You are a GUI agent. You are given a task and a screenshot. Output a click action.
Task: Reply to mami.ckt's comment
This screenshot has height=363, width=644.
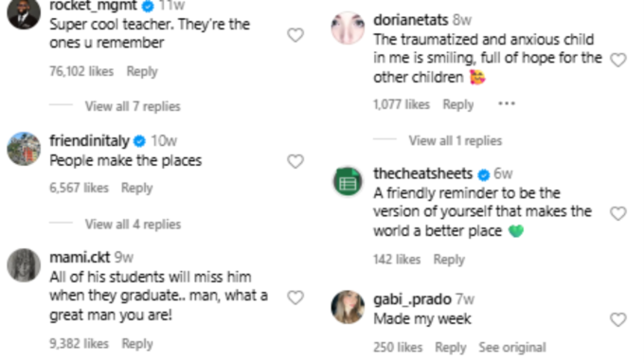coord(137,344)
